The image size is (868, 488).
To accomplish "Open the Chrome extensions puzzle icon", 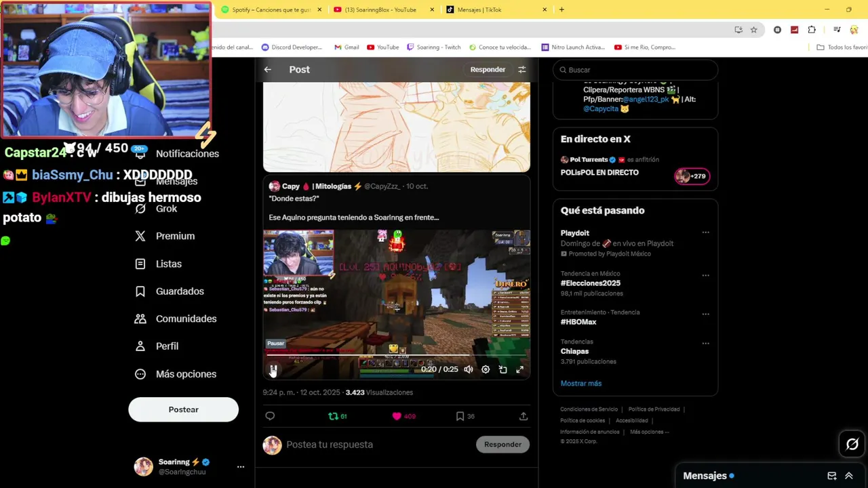I will [812, 30].
